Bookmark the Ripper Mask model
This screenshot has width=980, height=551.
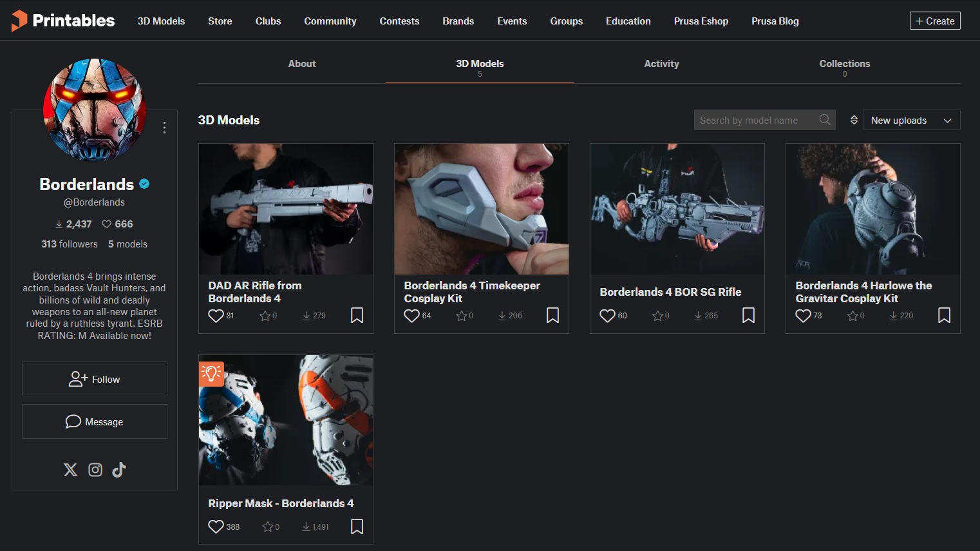(357, 527)
